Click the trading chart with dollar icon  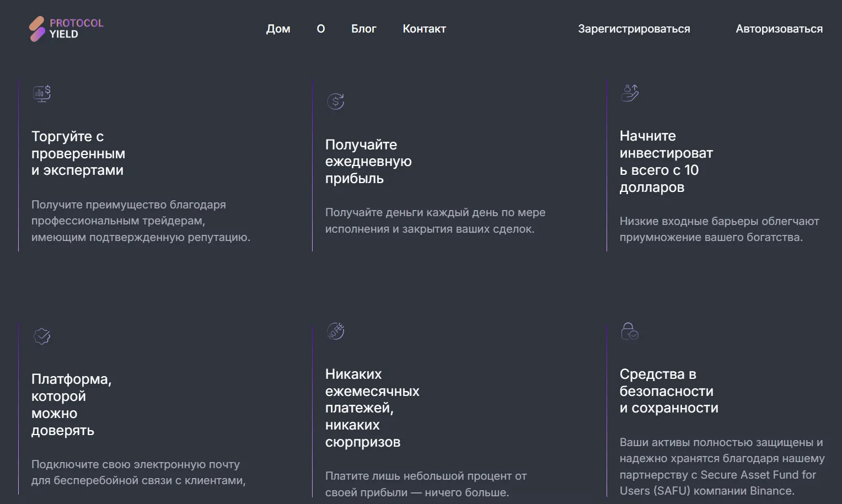click(x=42, y=93)
